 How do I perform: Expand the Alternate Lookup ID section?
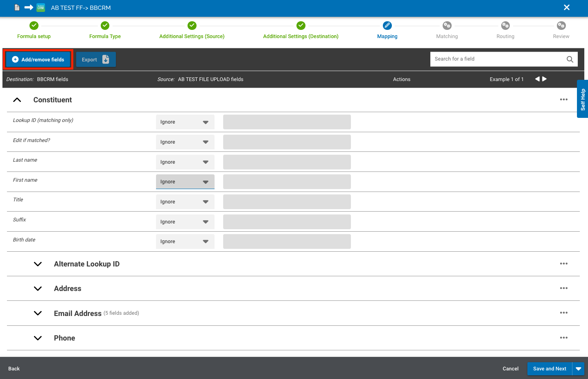click(38, 264)
